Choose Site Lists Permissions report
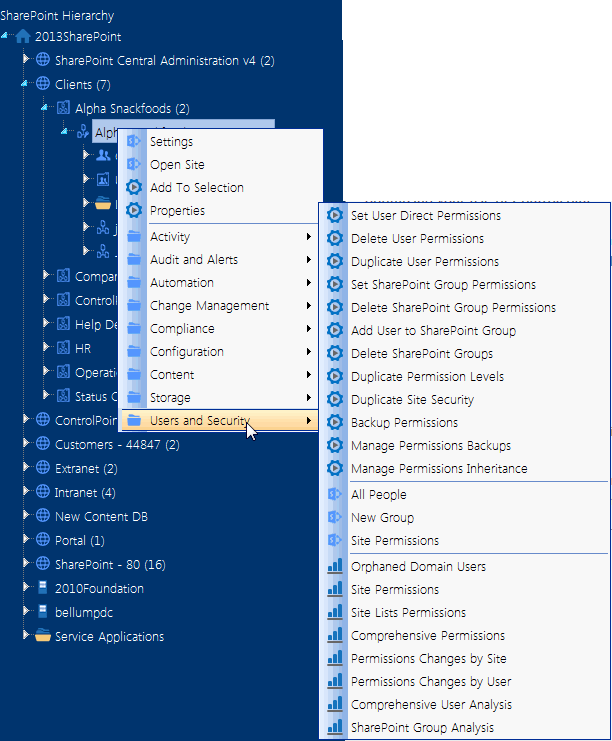 (465, 612)
